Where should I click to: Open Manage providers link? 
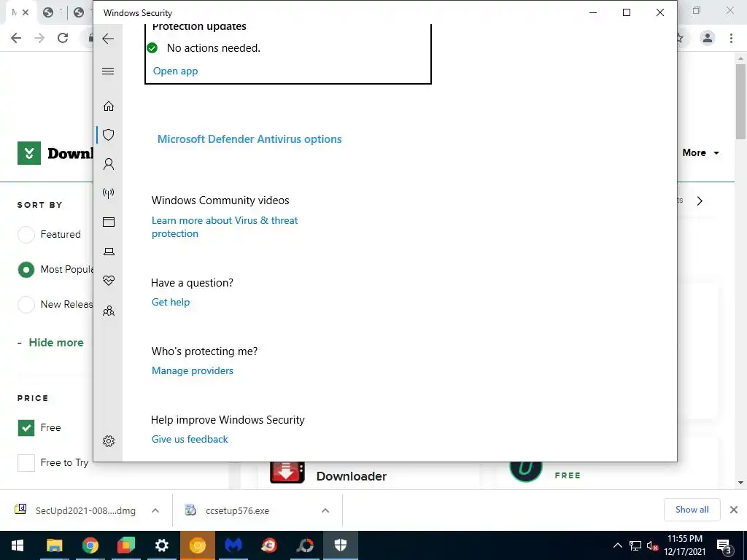193,370
